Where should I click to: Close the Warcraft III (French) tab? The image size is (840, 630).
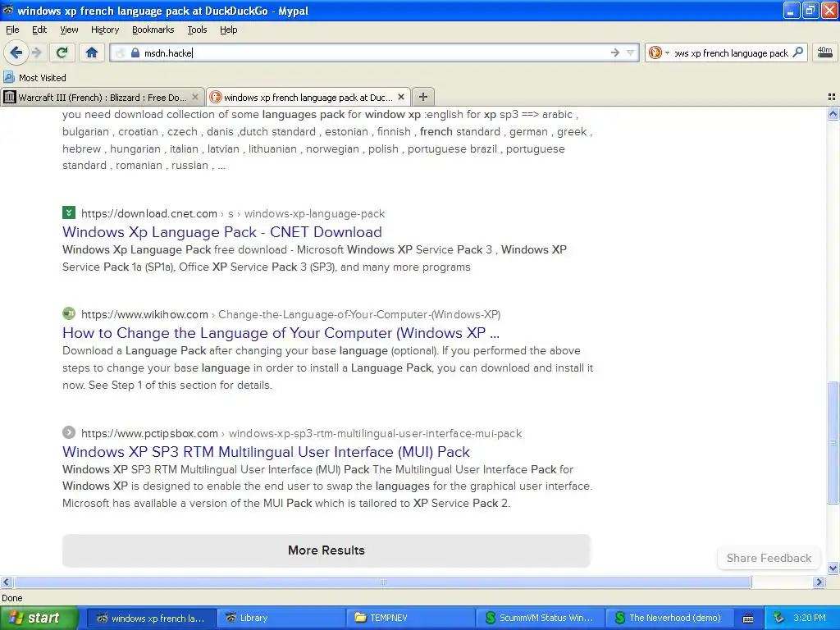195,97
